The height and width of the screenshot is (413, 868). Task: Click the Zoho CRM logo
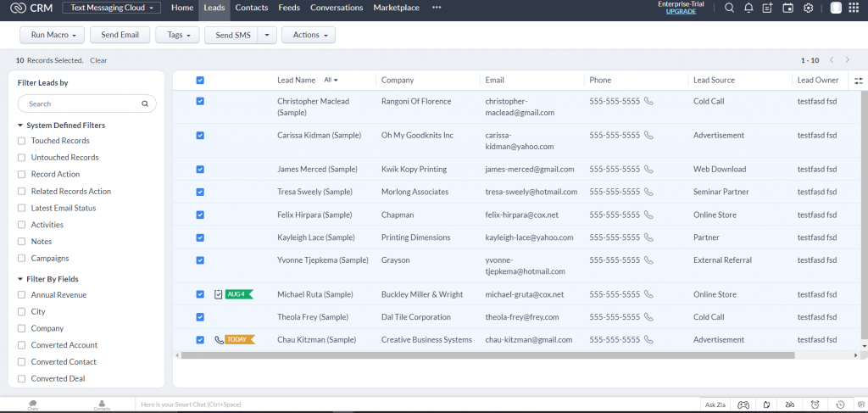point(31,8)
